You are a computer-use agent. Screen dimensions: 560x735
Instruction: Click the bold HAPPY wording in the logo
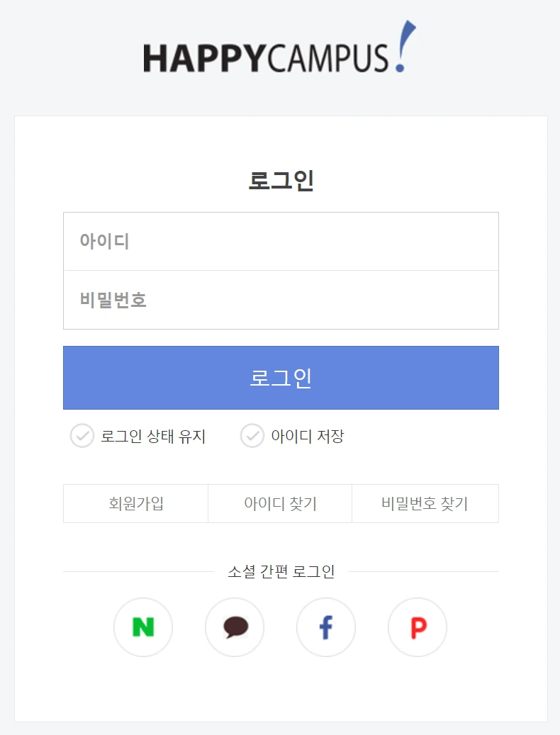pyautogui.click(x=205, y=58)
